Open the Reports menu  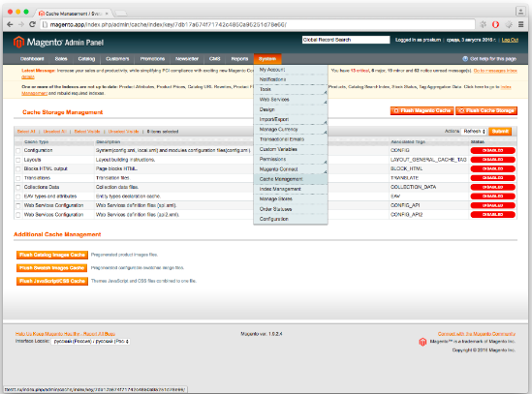pyautogui.click(x=239, y=59)
